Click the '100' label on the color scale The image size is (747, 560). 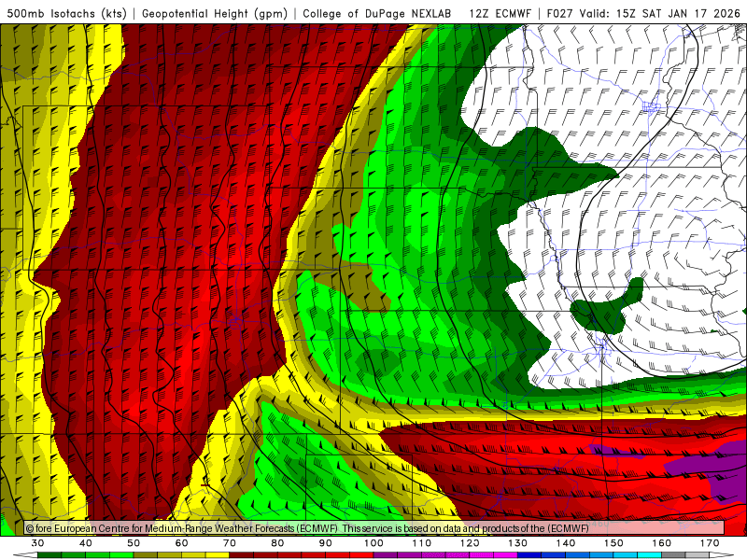pos(373,543)
